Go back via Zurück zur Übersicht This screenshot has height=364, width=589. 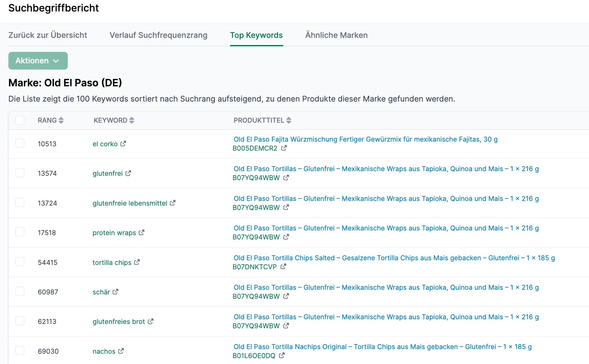coord(48,35)
